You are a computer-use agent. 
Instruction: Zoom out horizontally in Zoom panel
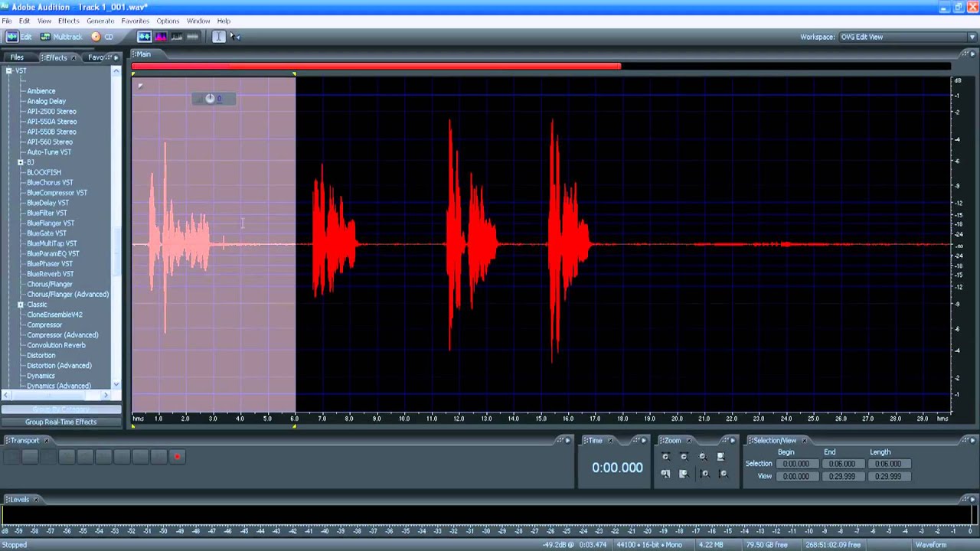[684, 457]
